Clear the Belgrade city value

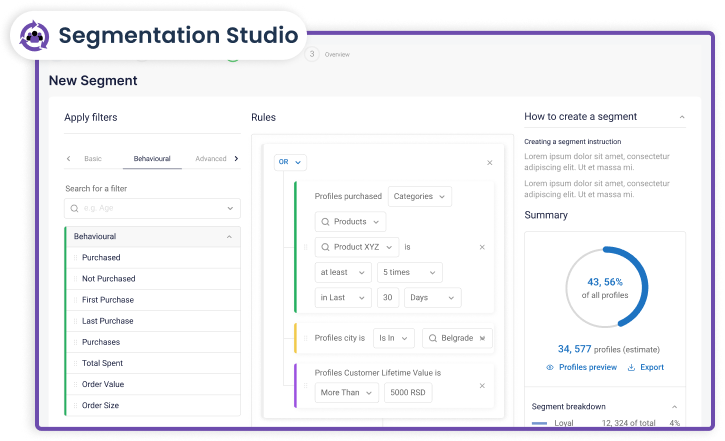(484, 339)
